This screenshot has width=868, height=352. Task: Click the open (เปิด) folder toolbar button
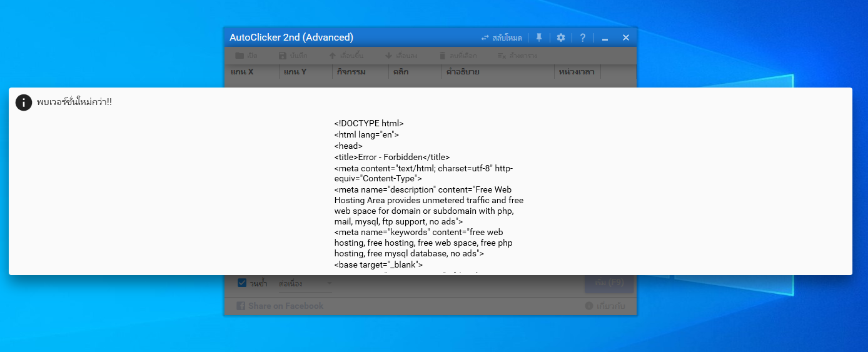(246, 56)
